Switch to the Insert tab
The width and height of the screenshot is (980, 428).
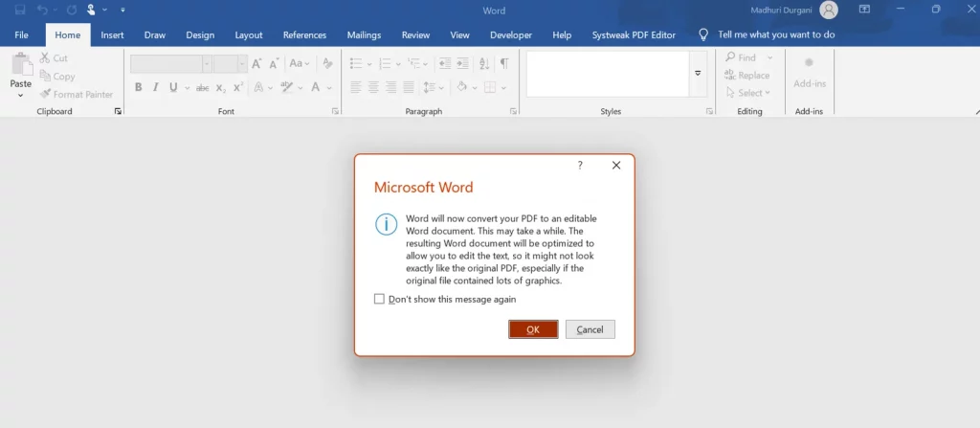[113, 35]
